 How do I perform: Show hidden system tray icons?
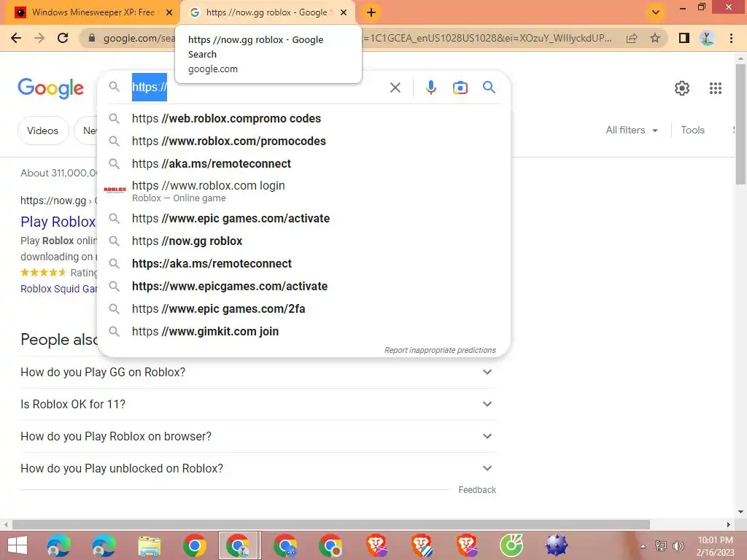pyautogui.click(x=643, y=546)
